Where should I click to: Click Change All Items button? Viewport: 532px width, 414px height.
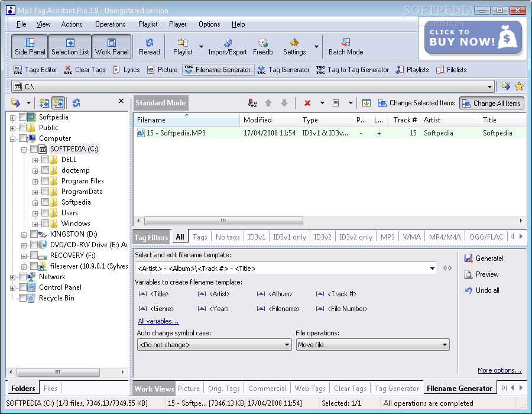(492, 103)
